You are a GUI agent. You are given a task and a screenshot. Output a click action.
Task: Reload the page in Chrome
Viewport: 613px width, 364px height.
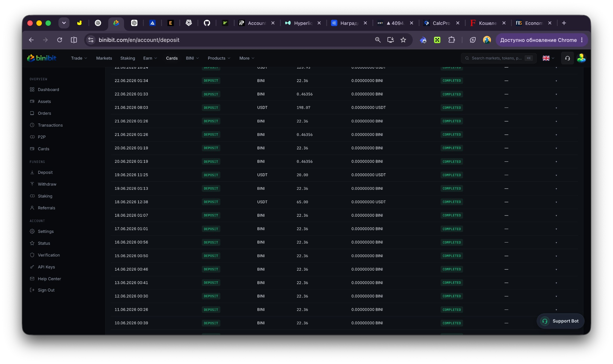60,40
